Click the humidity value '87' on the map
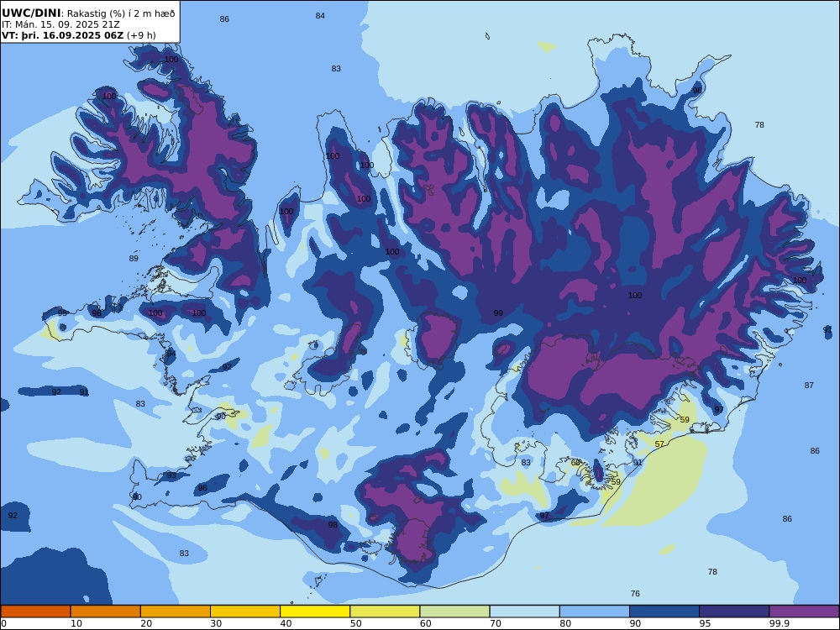This screenshot has width=840, height=630. click(x=809, y=386)
